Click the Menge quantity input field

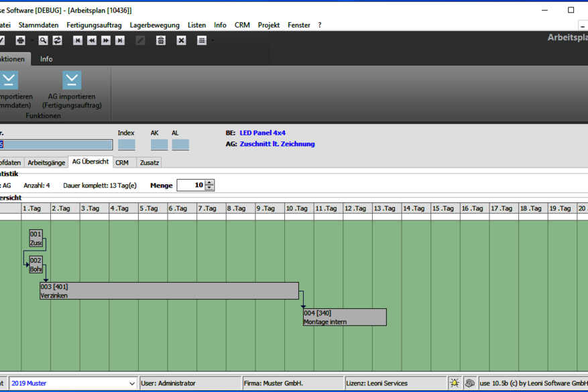[x=190, y=185]
